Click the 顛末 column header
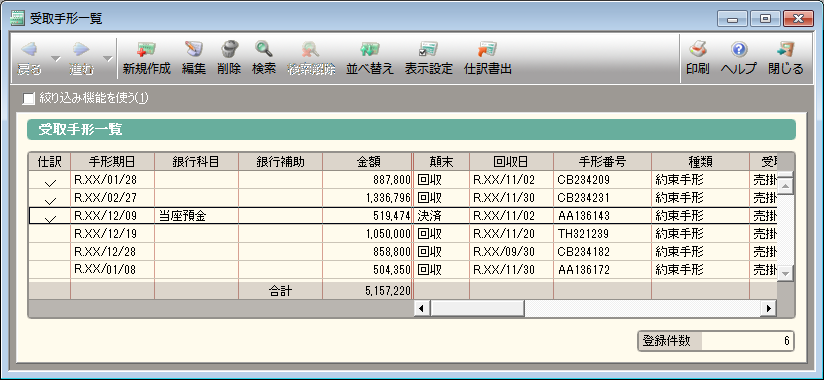The width and height of the screenshot is (824, 380). [x=441, y=161]
